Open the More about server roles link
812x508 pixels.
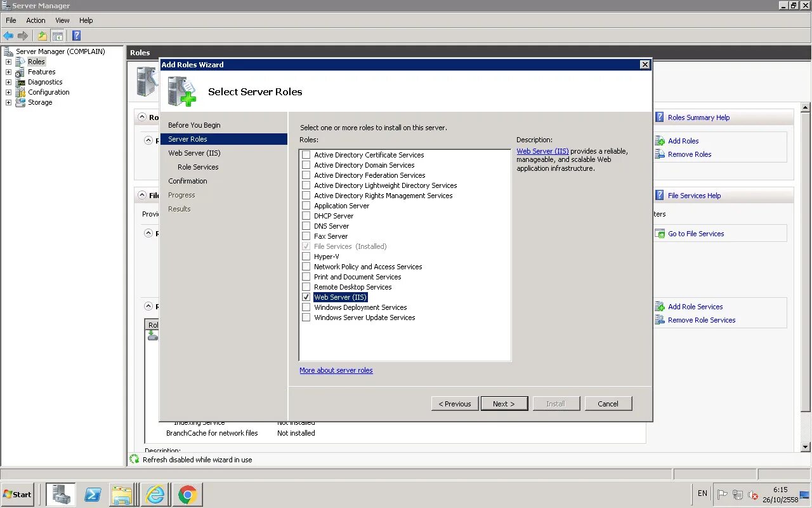tap(336, 370)
